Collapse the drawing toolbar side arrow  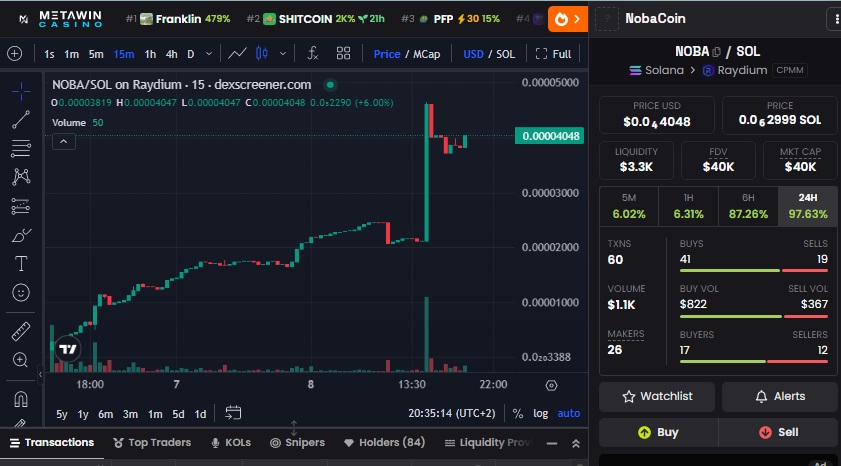[x=40, y=375]
